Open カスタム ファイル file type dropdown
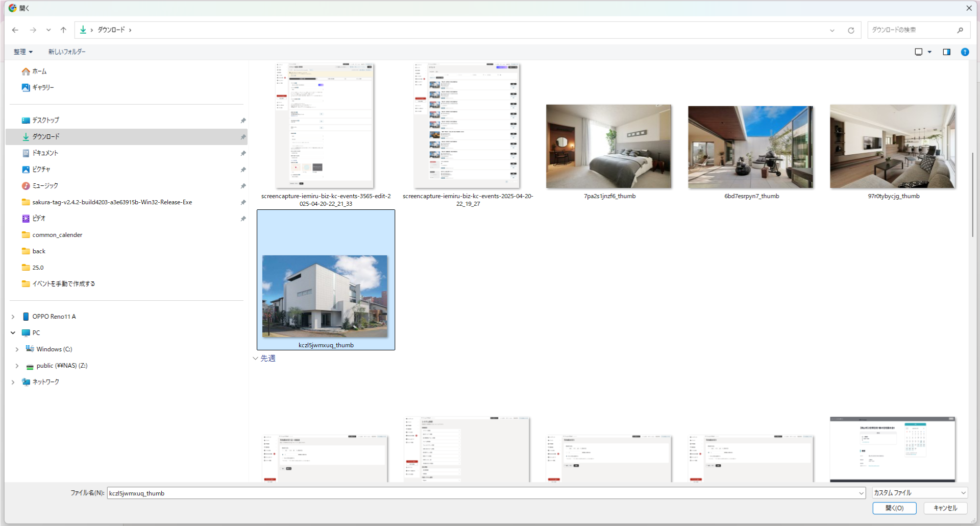The width and height of the screenshot is (980, 526). pos(920,493)
